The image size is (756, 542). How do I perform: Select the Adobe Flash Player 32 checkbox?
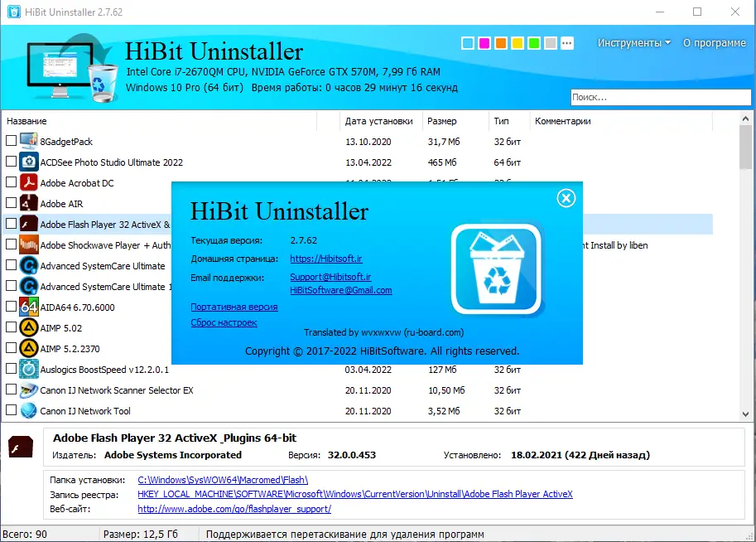(11, 224)
